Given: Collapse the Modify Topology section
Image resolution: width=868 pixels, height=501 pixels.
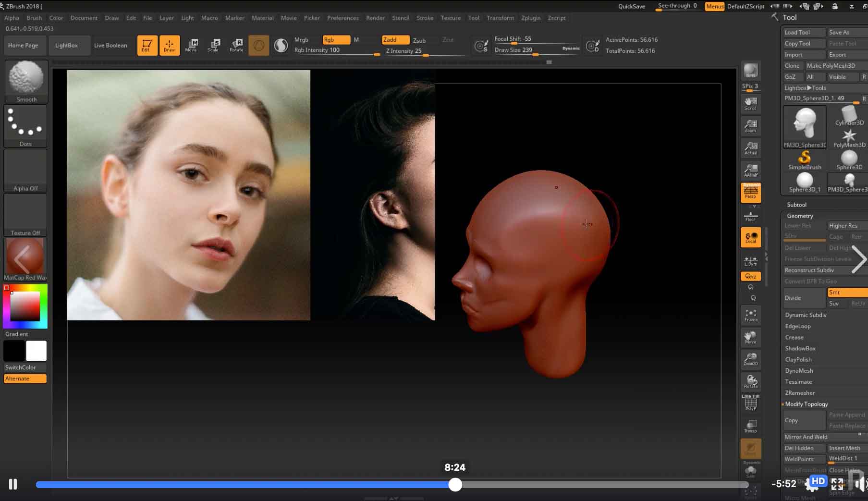Looking at the screenshot, I should tap(807, 404).
